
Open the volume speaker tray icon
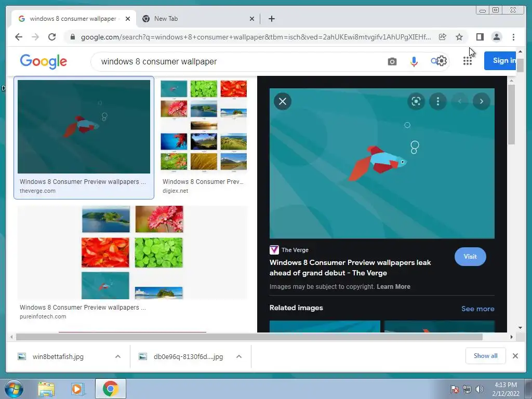click(x=480, y=389)
